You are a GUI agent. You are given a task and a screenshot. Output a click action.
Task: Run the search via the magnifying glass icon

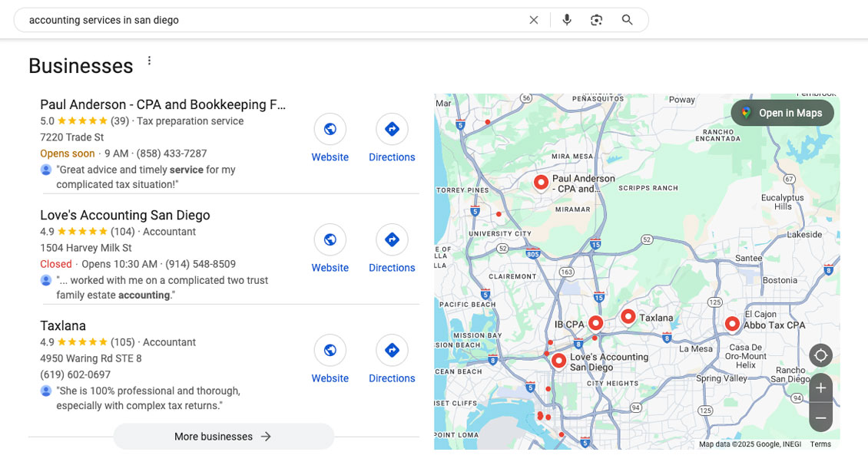pyautogui.click(x=627, y=20)
